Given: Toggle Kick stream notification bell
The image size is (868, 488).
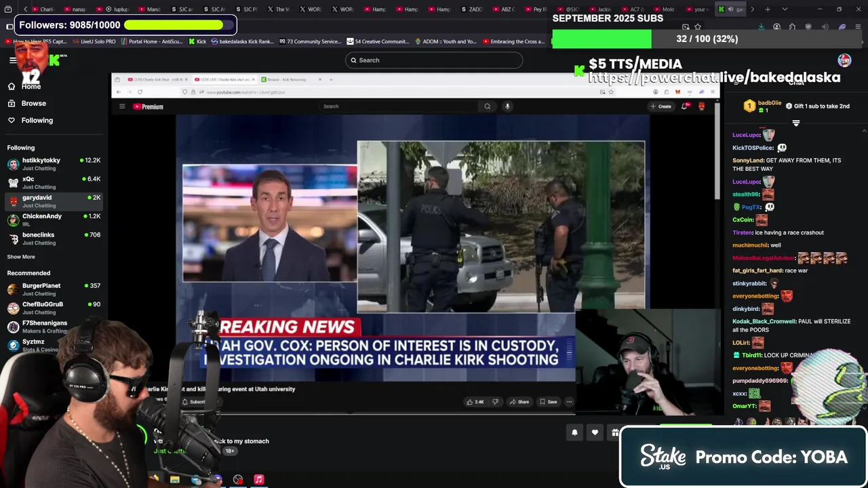Looking at the screenshot, I should point(574,432).
